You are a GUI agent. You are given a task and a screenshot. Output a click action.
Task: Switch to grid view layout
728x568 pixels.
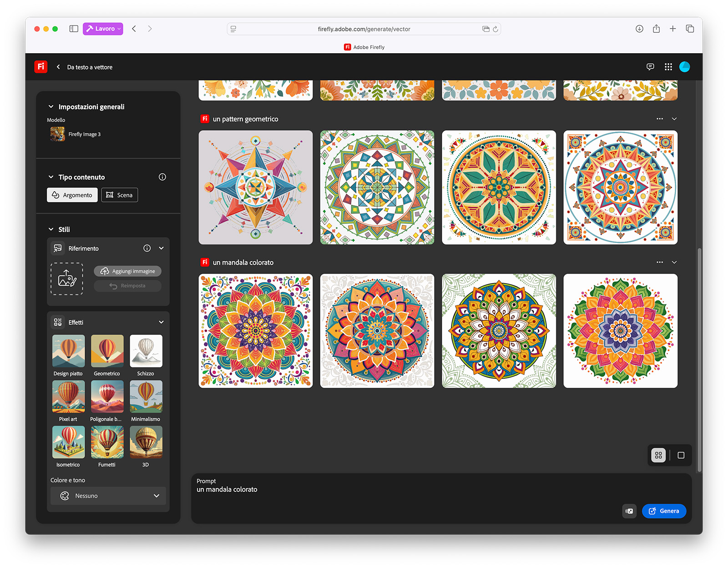[x=658, y=455]
